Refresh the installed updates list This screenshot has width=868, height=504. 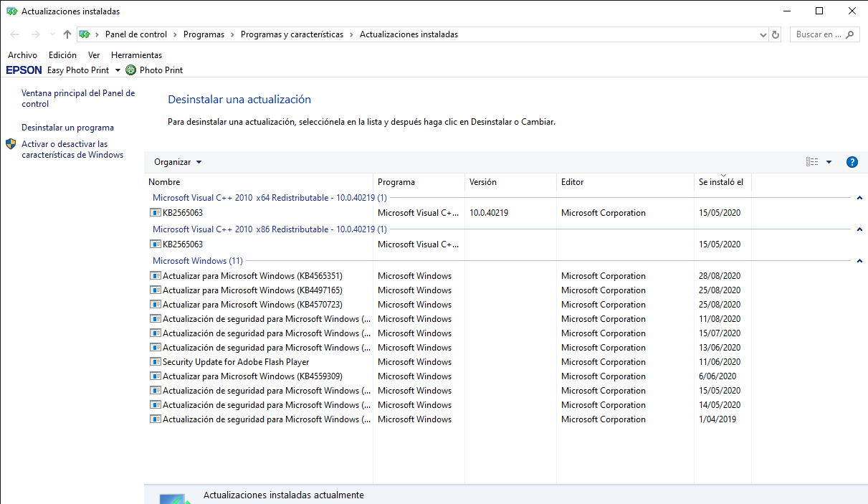pos(775,34)
